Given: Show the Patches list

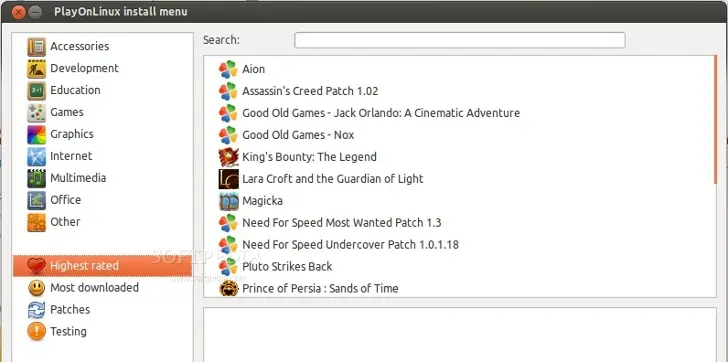Looking at the screenshot, I should (x=70, y=310).
